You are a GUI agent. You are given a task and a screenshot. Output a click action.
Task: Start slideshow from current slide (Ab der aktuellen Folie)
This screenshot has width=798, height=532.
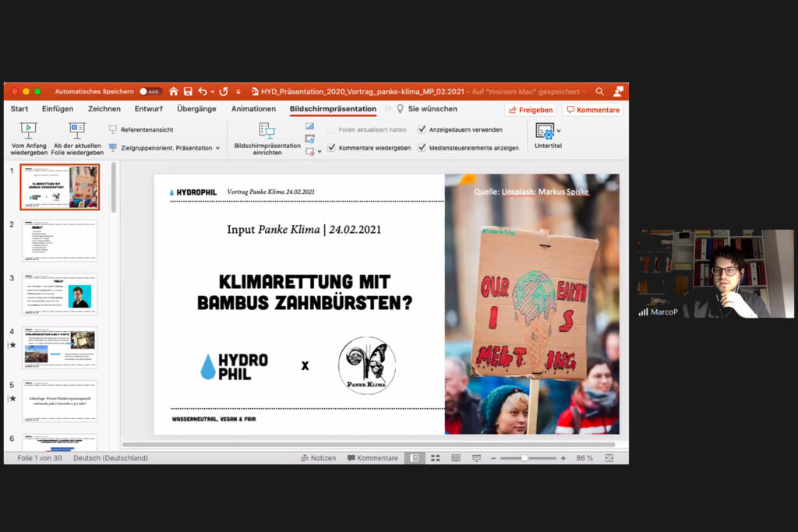(78, 130)
